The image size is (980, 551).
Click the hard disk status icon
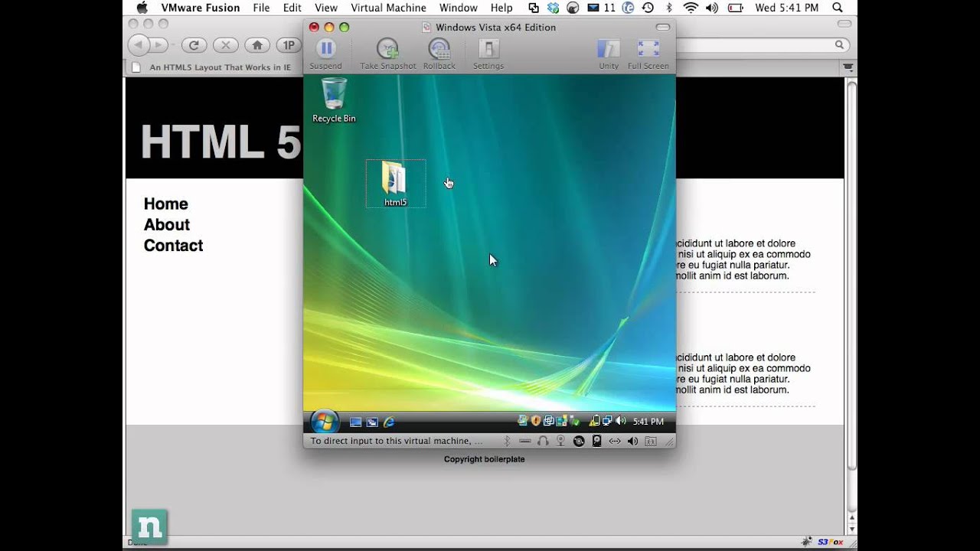tap(596, 441)
